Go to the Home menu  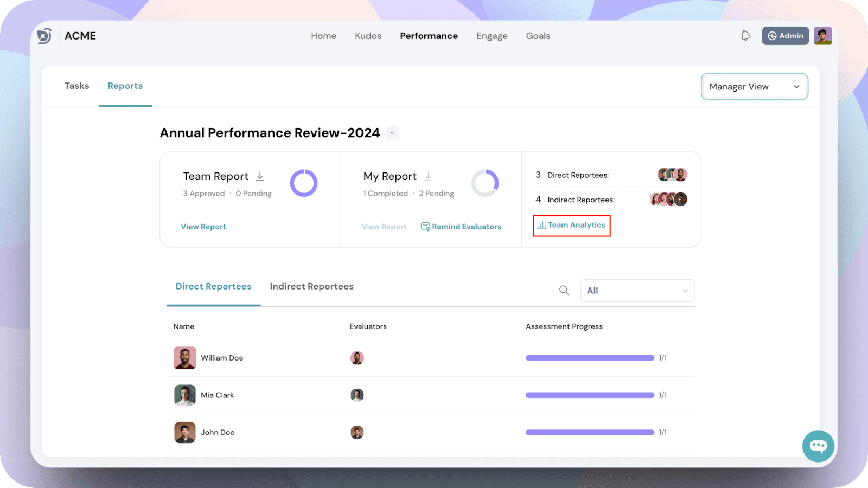324,36
